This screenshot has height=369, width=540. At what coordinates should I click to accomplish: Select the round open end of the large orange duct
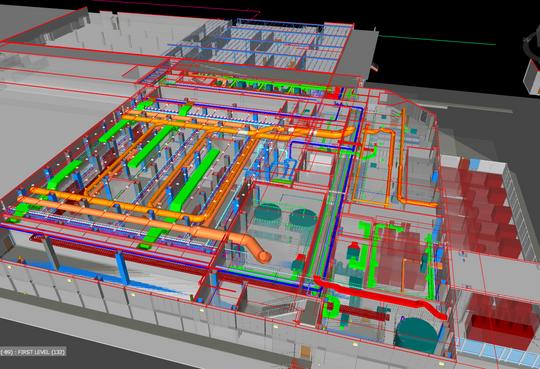click(x=265, y=257)
